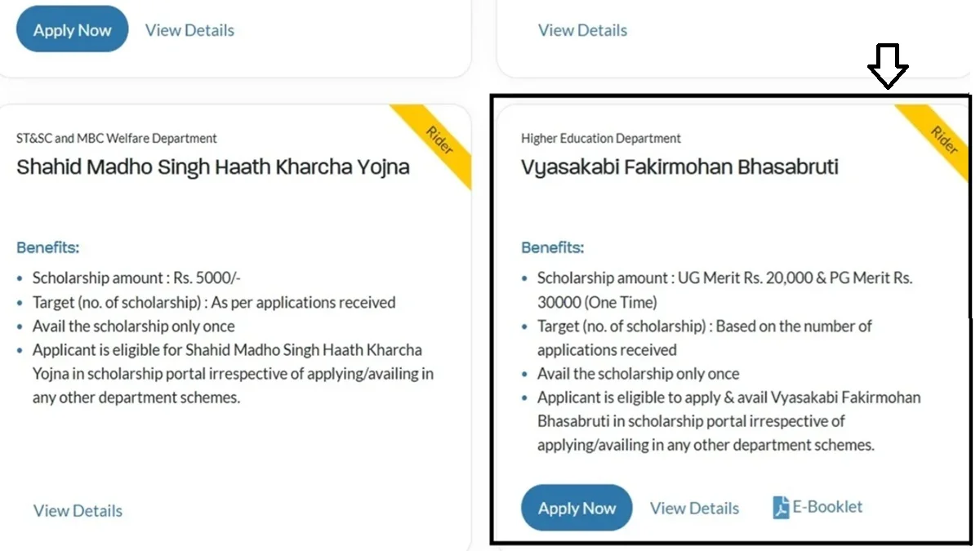Click the Benefits heading on the Vyasakabi card

[x=552, y=247]
